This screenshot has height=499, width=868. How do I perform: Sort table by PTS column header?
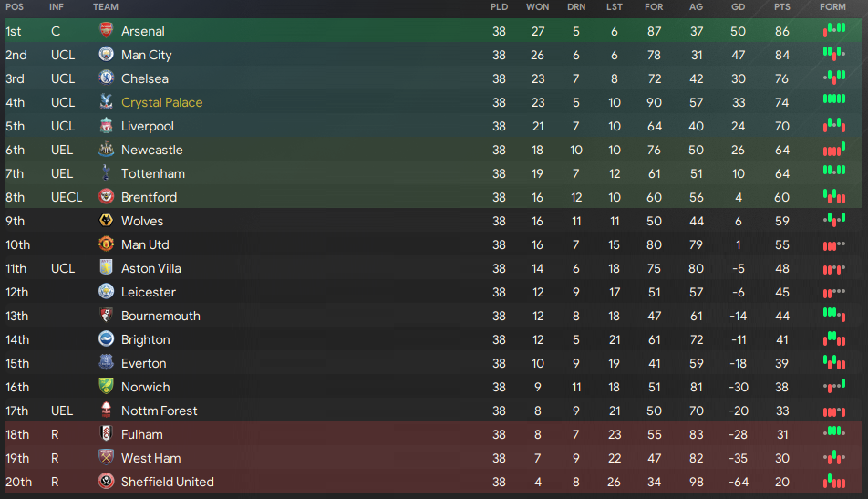[781, 6]
